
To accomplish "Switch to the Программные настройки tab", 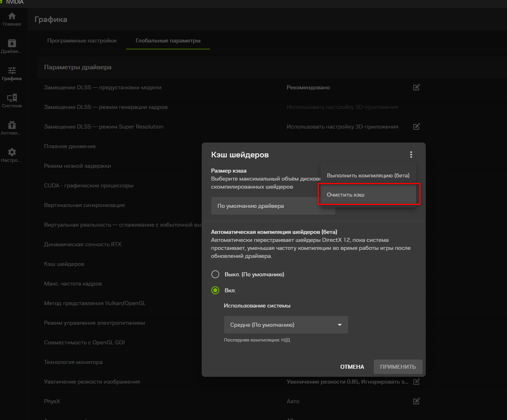I will (x=82, y=40).
